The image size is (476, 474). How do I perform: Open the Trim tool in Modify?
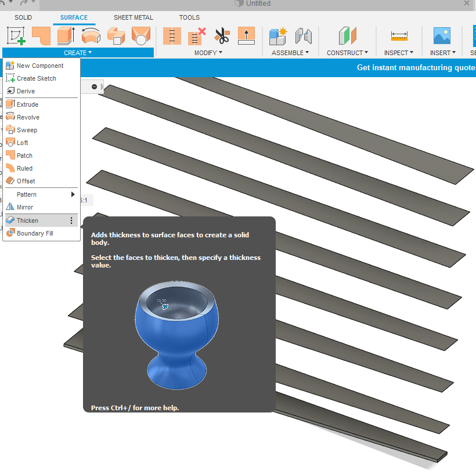pyautogui.click(x=222, y=35)
